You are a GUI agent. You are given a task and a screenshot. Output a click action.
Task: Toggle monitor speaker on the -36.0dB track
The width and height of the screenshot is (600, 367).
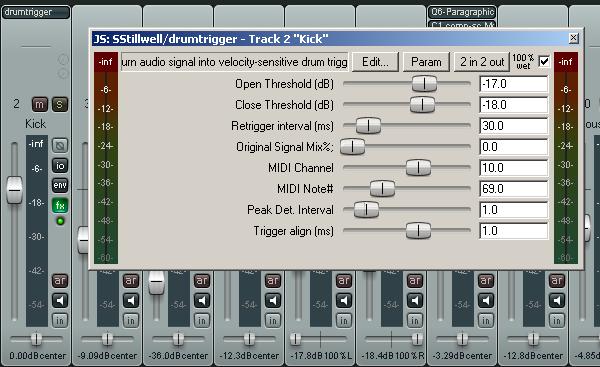pos(202,301)
